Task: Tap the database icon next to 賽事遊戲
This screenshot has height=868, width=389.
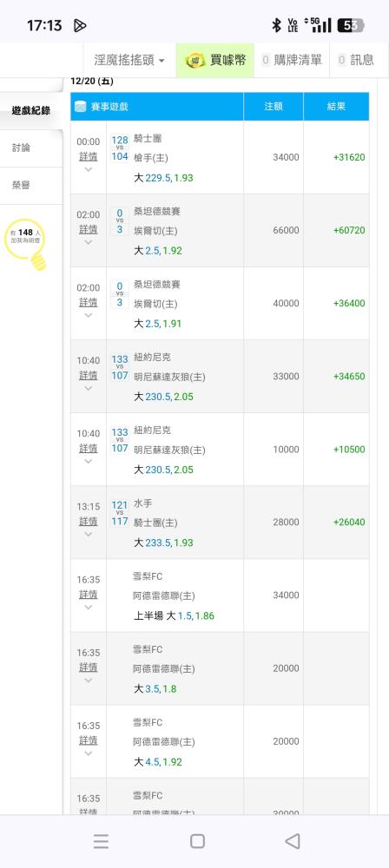Action: [81, 106]
